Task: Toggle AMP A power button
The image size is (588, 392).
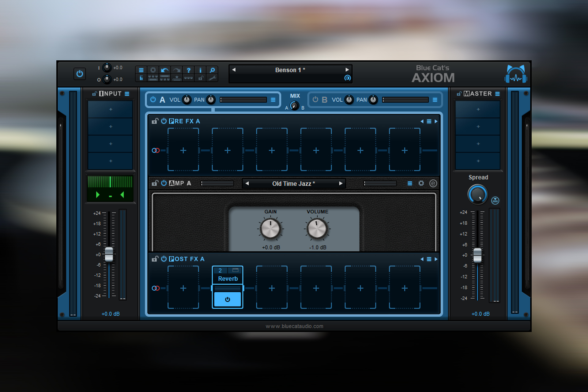Action: point(164,183)
